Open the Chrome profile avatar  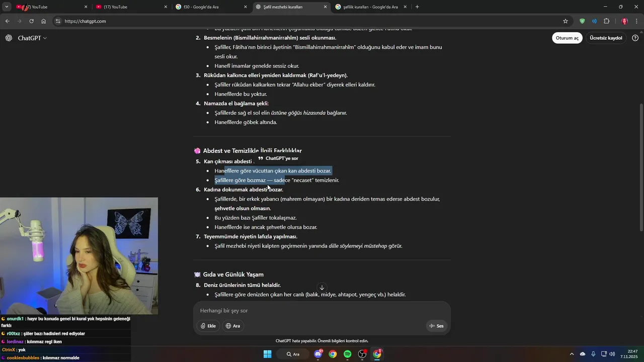pyautogui.click(x=624, y=21)
